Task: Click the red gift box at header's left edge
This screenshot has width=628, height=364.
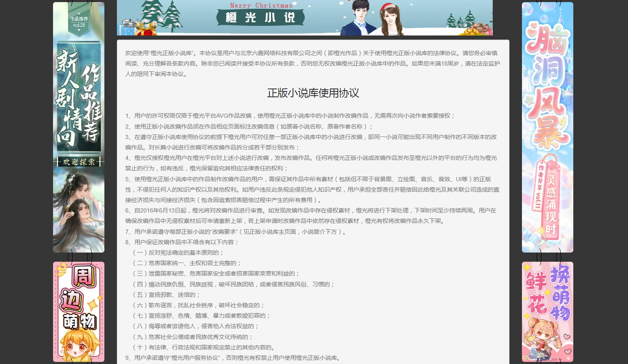Action: coord(145,29)
